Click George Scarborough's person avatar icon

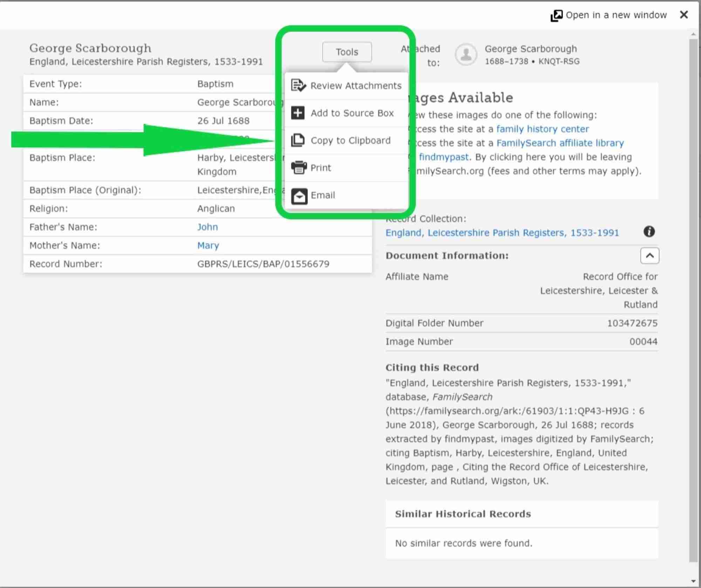tap(466, 55)
